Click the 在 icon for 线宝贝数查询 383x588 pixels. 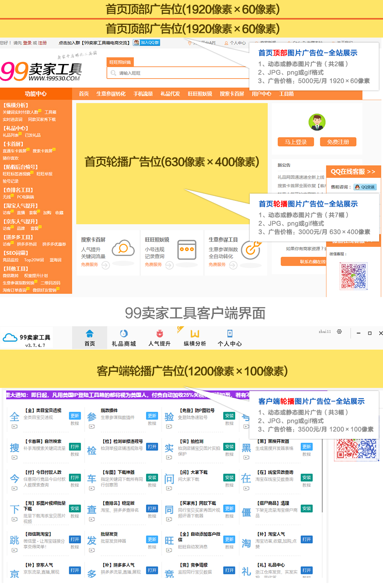pos(246,478)
